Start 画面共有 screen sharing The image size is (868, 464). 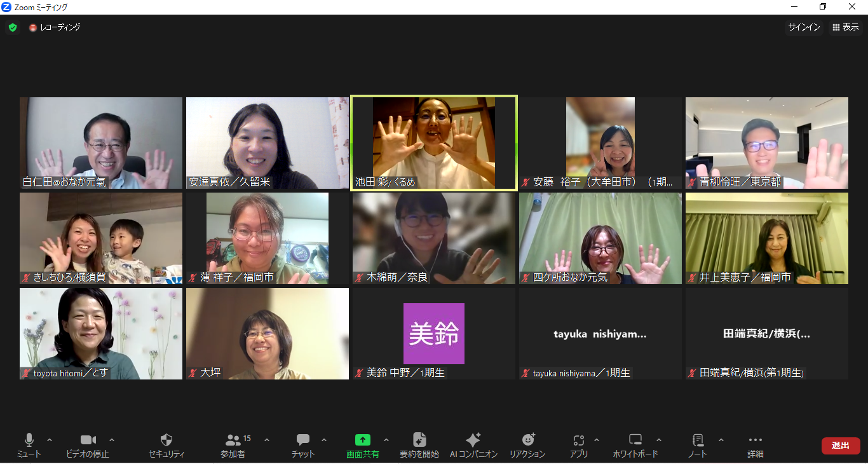click(363, 446)
